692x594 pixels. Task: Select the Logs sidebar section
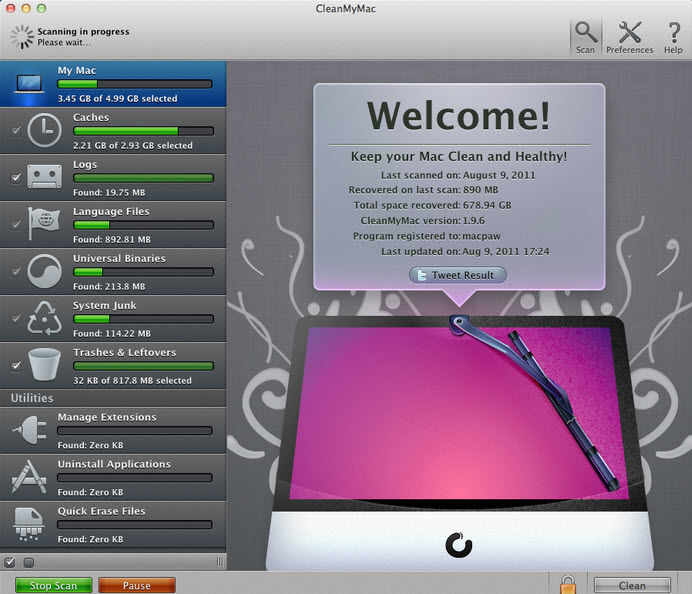point(113,178)
